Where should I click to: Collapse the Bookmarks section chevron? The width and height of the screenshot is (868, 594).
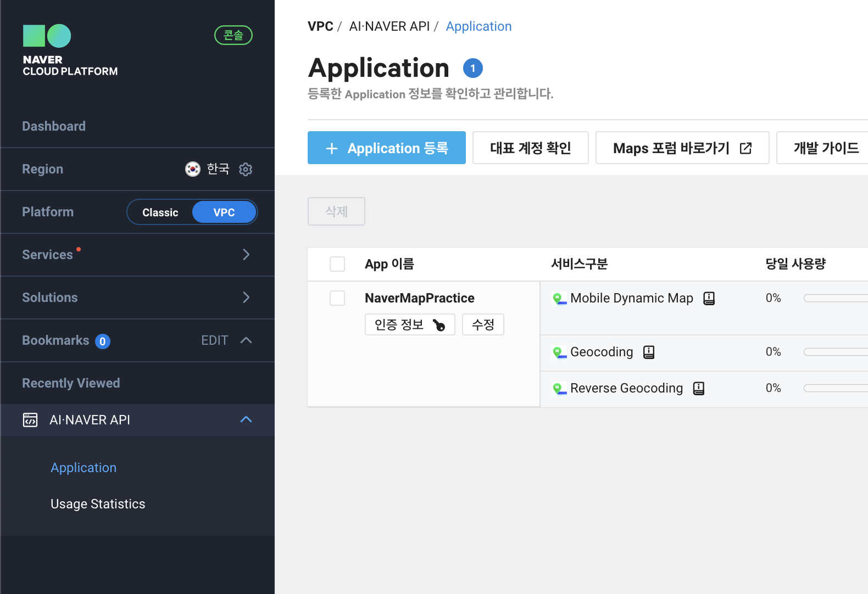coord(246,340)
